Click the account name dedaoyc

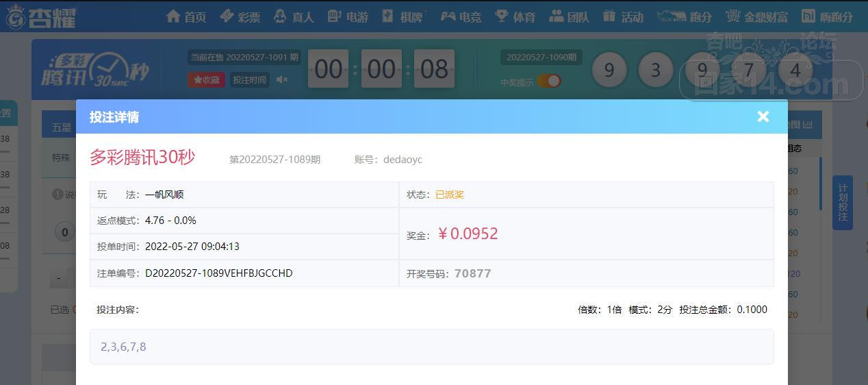(403, 160)
